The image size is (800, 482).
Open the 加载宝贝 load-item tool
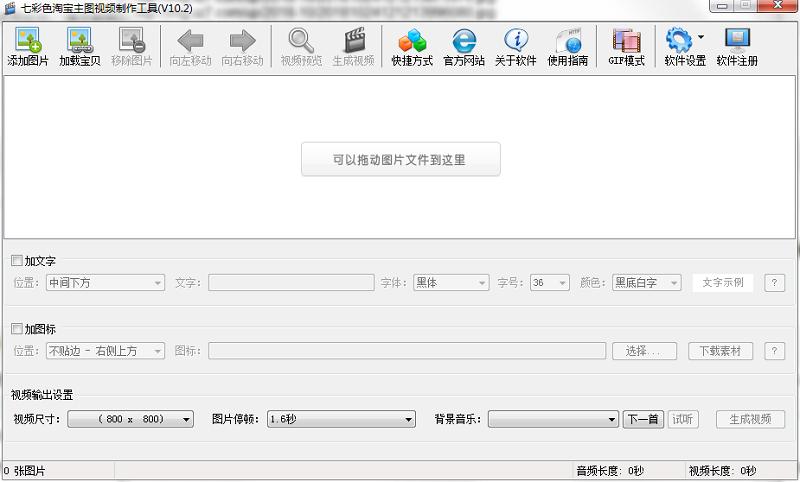[x=80, y=41]
